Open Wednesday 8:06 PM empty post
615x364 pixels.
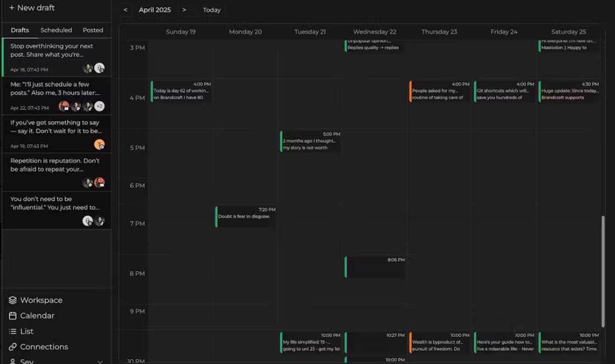[x=375, y=267]
